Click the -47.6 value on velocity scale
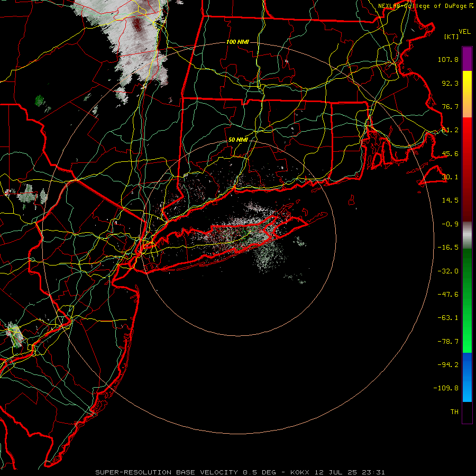Viewport: 476px width, 476px height. [x=448, y=295]
